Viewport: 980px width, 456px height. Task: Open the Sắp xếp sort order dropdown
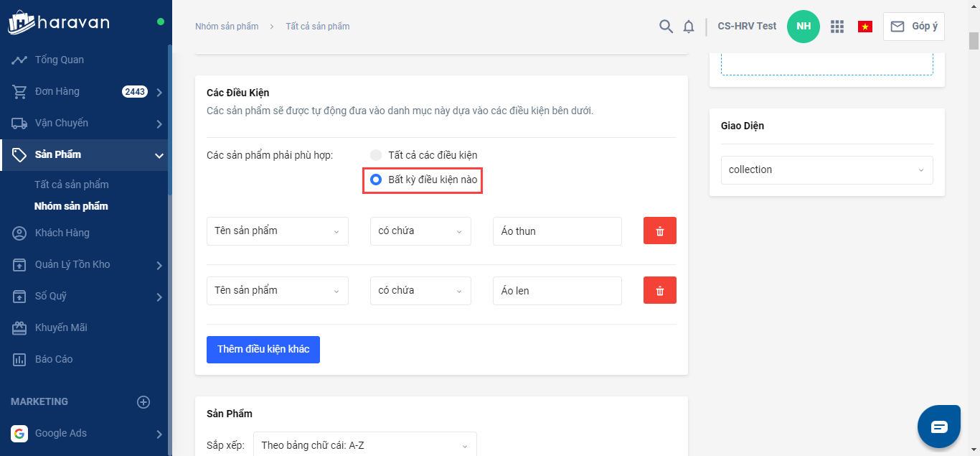[366, 445]
